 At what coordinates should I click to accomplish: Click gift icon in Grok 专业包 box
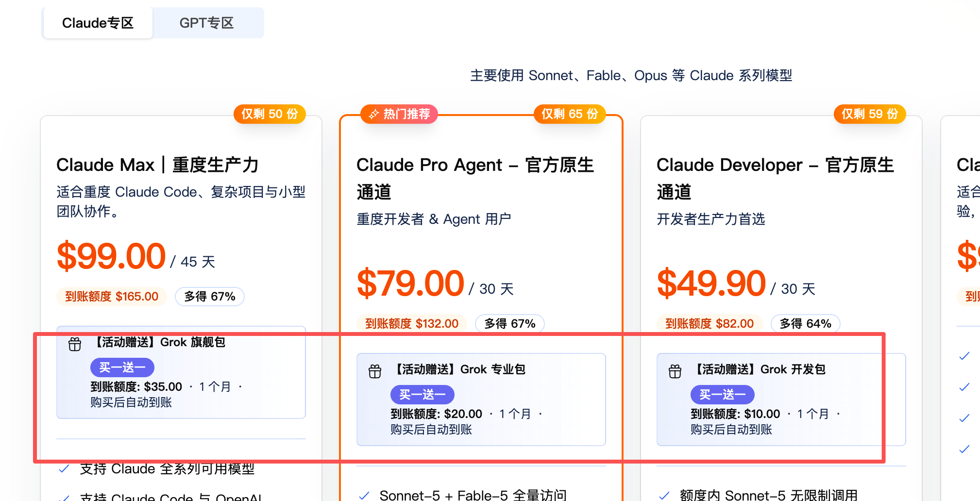[375, 371]
